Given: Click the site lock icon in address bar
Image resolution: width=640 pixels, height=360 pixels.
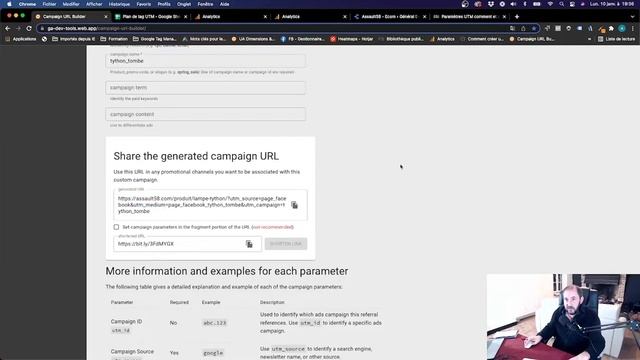Looking at the screenshot, I should point(42,29).
